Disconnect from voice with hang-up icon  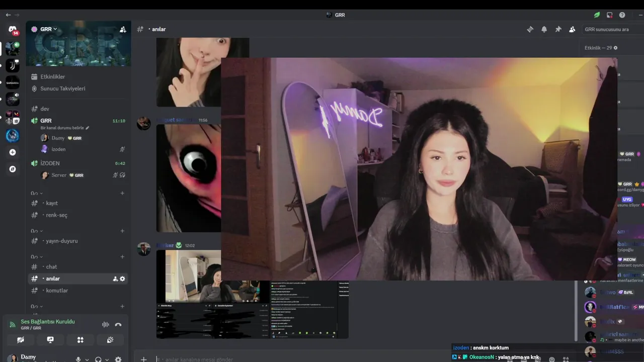[118, 325]
